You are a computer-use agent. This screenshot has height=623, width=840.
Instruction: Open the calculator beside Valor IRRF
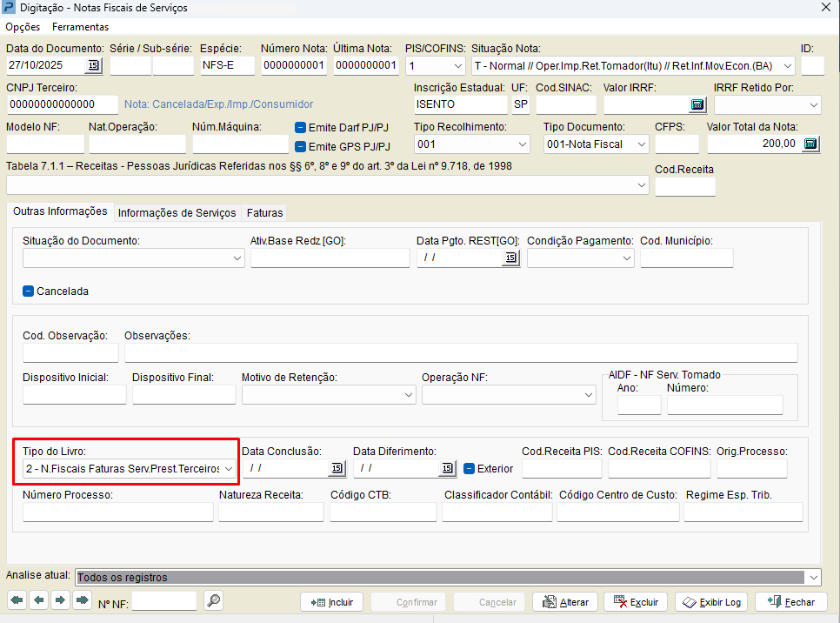click(x=697, y=105)
